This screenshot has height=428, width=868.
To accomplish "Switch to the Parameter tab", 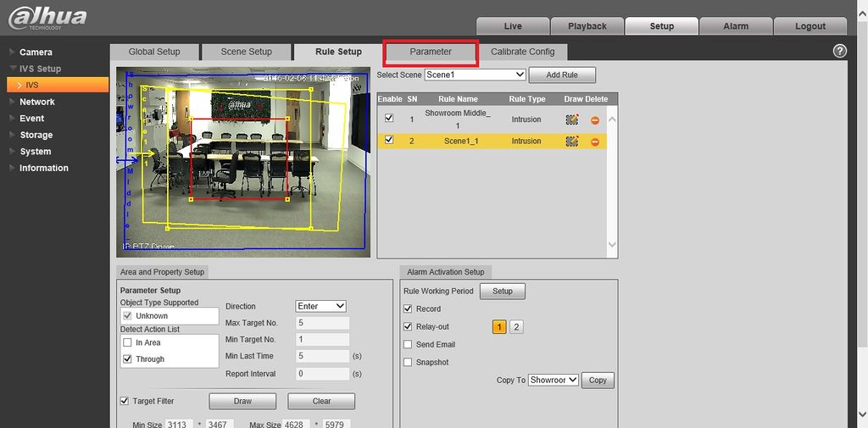I will pyautogui.click(x=431, y=52).
